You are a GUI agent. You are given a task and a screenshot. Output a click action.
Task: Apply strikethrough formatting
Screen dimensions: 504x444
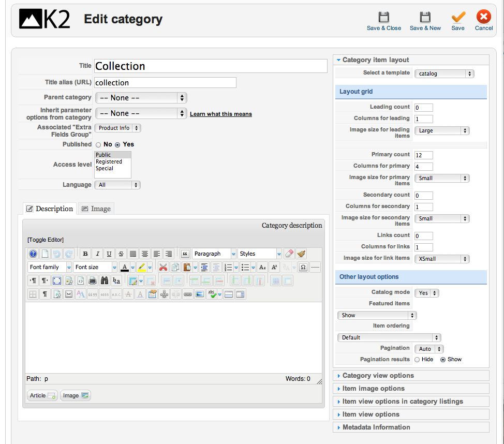pyautogui.click(x=121, y=254)
